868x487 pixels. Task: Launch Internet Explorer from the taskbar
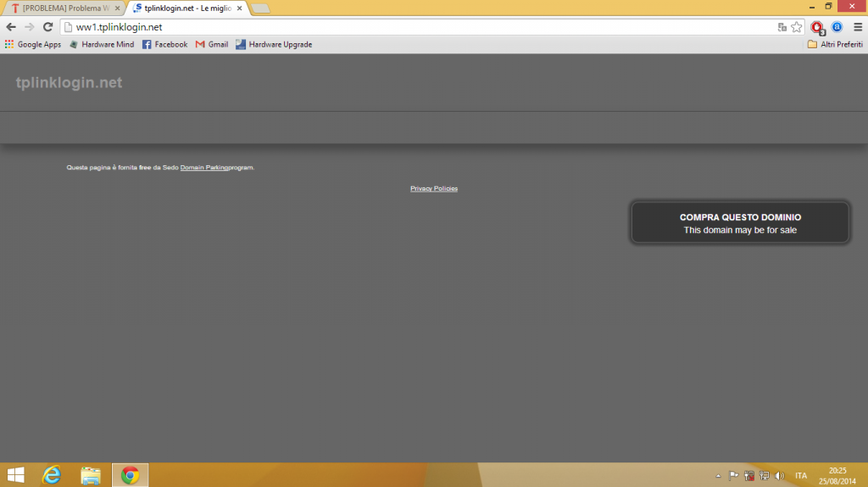click(x=53, y=475)
